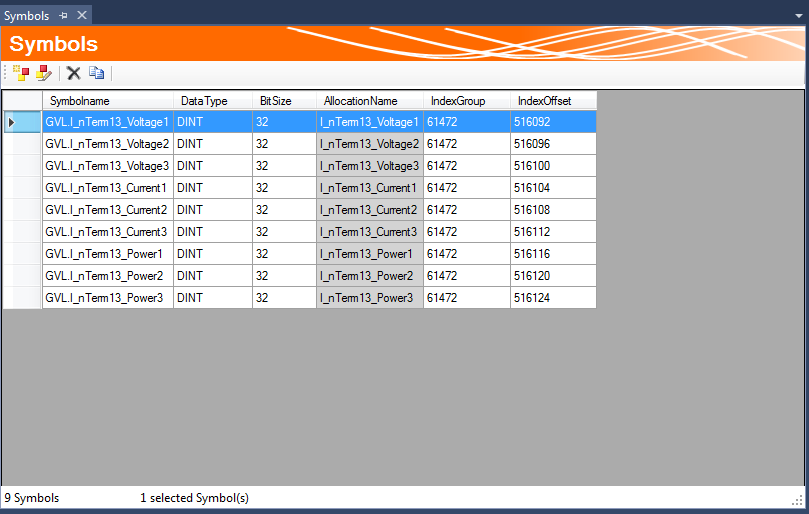Sort by the BitSize column header
This screenshot has height=514, width=809.
284,101
